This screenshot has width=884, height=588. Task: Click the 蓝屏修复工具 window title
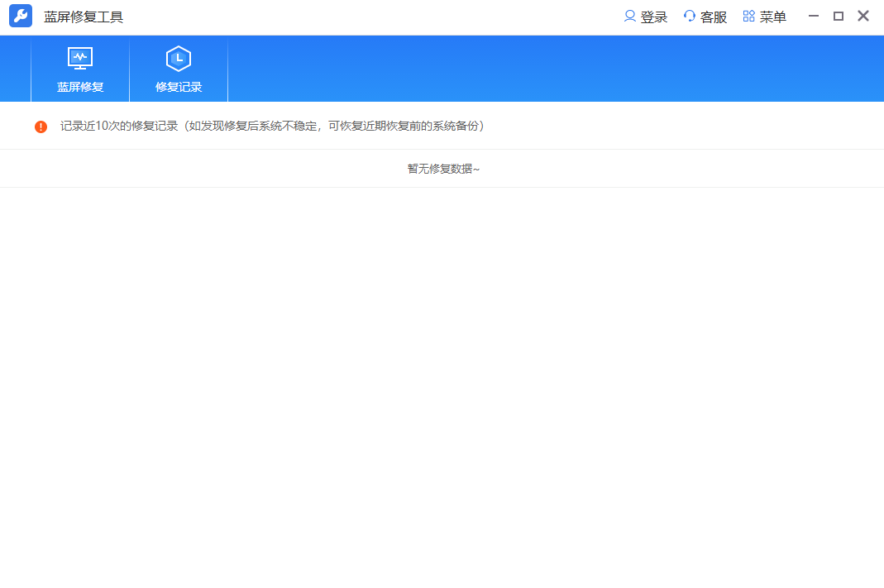point(84,17)
